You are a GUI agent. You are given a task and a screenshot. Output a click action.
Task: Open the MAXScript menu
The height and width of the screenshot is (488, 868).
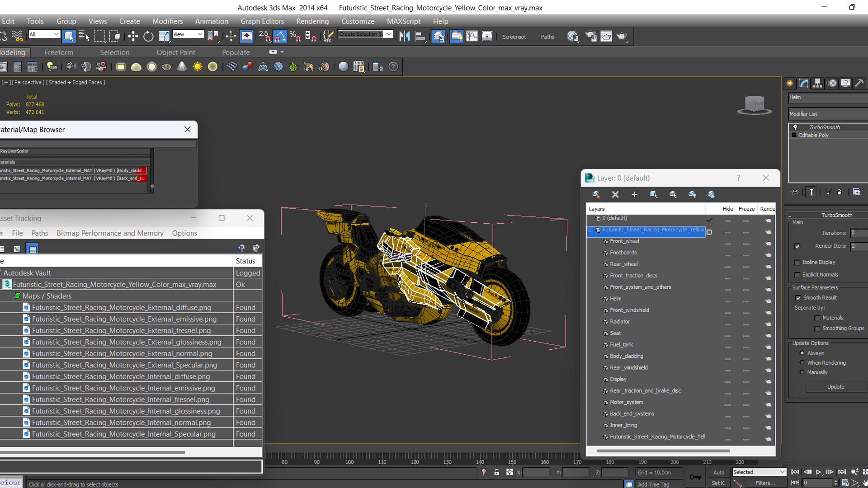tap(404, 21)
